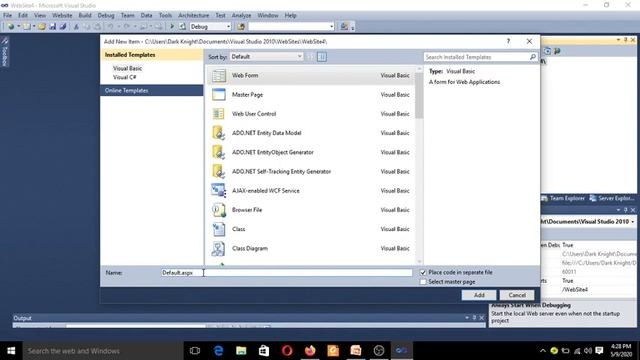Switch to the Team Explorer tab
Viewport: 640px width, 360px height.
563,198
